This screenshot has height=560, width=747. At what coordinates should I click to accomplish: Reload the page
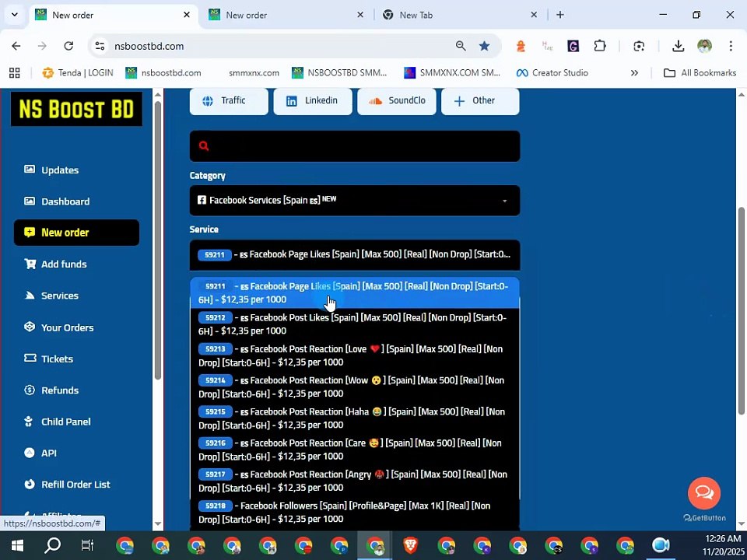pos(68,46)
